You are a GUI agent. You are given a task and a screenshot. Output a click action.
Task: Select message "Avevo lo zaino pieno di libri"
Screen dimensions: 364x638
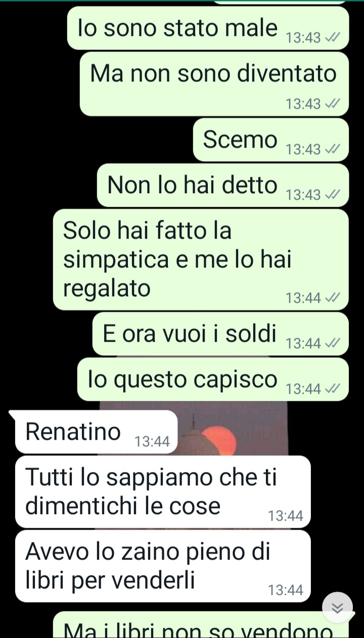point(163,566)
